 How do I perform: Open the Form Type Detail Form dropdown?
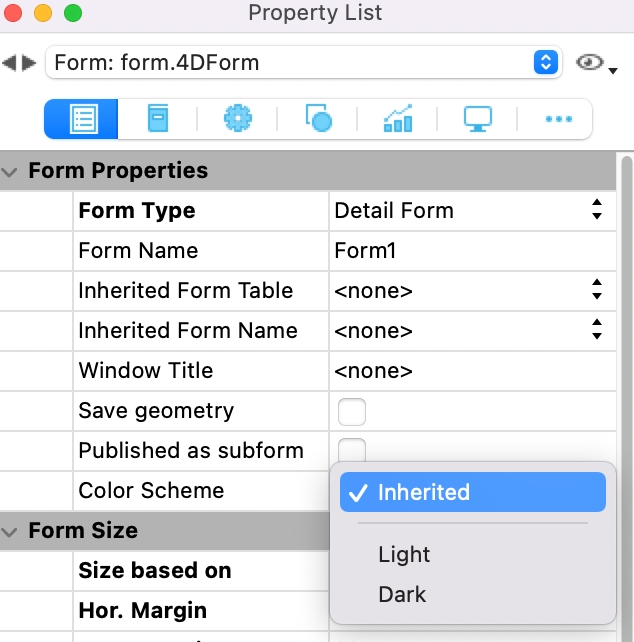point(468,211)
